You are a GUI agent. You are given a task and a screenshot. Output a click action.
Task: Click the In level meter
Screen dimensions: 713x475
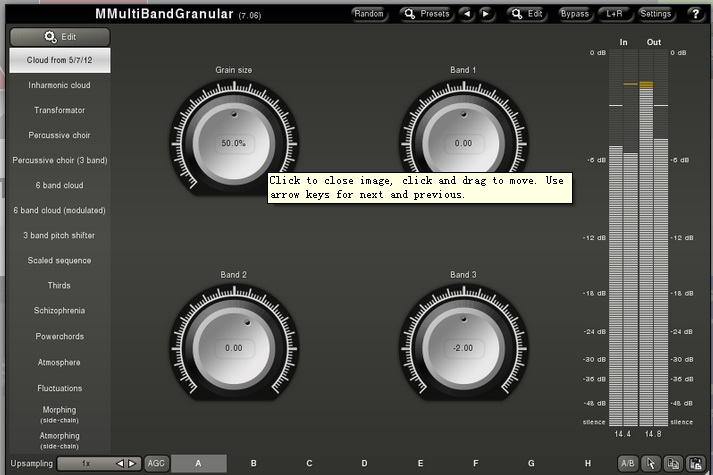point(623,238)
